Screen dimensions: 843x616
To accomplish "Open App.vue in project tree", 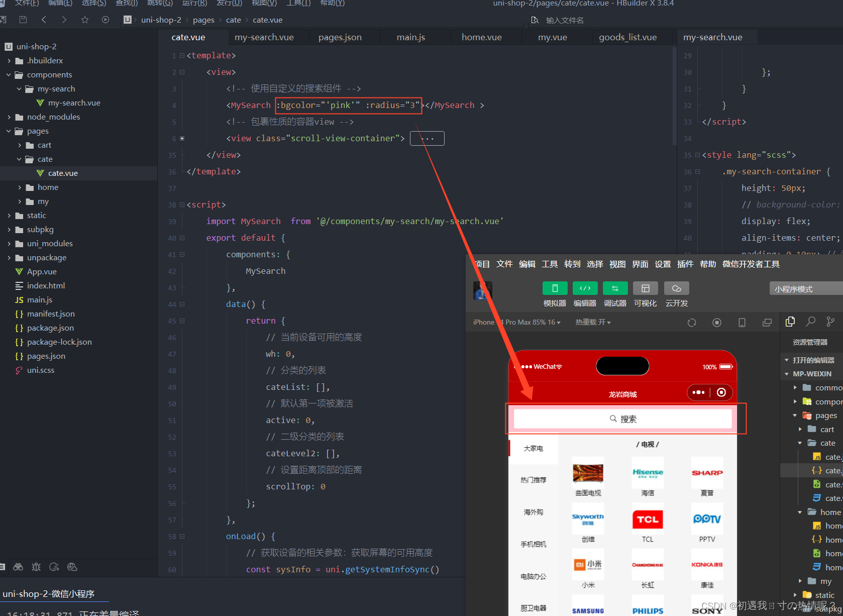I will click(x=42, y=272).
